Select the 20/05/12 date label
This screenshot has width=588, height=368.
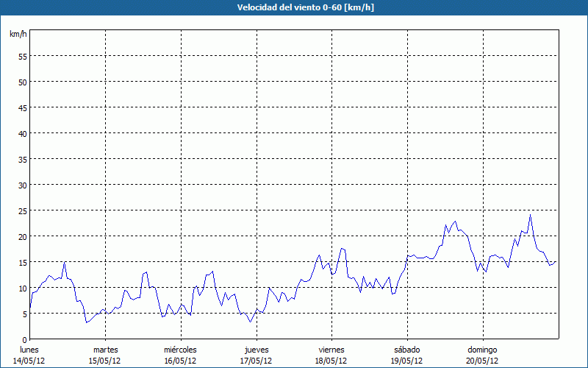coord(482,361)
